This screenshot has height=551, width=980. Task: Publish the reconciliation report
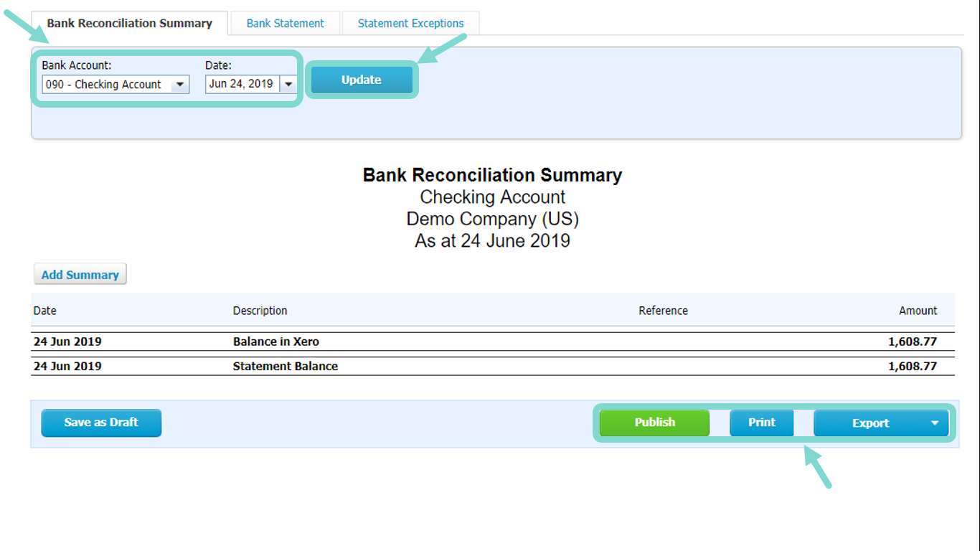[x=654, y=423]
